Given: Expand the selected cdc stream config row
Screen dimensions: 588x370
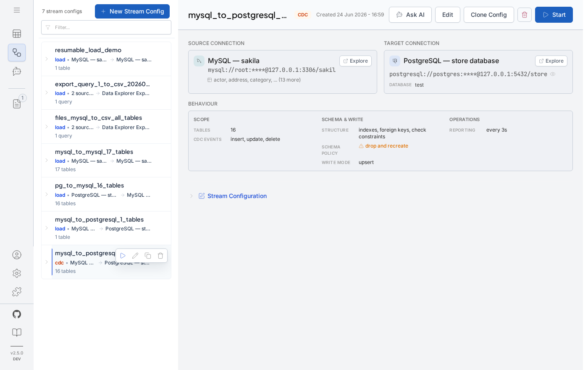Looking at the screenshot, I should pyautogui.click(x=47, y=262).
